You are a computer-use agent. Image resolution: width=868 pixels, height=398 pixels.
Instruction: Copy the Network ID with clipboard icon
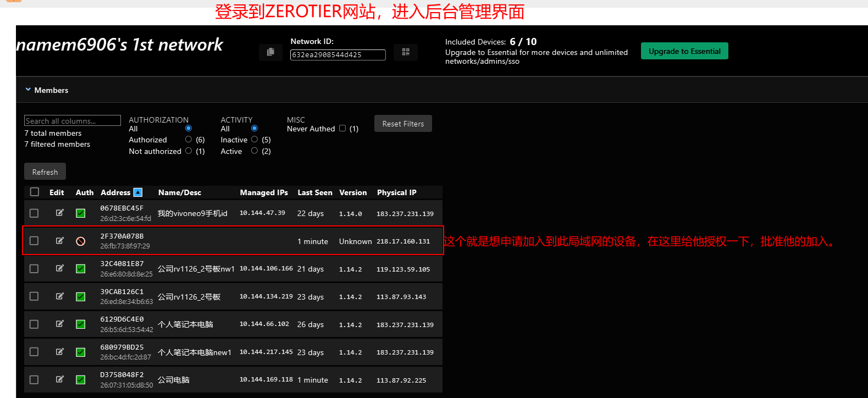pos(270,52)
